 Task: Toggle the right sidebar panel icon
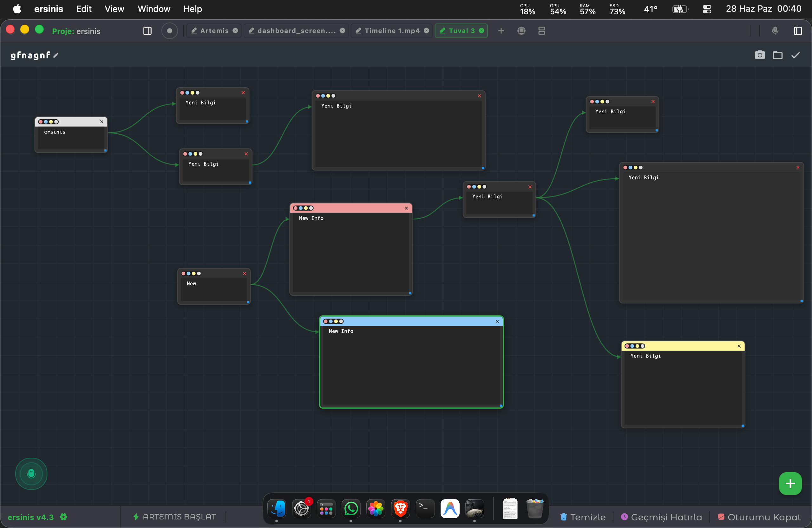798,31
